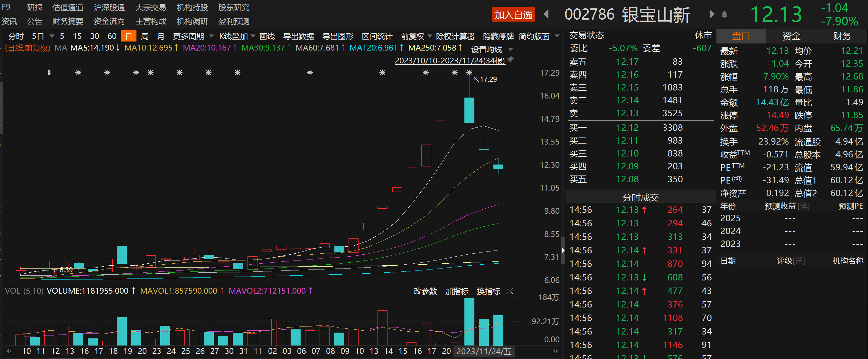Collapse side panel with the small arrow
The width and height of the screenshot is (868, 359).
pos(563,250)
